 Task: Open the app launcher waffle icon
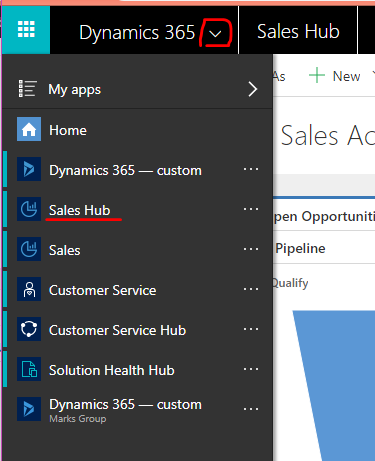click(x=26, y=30)
